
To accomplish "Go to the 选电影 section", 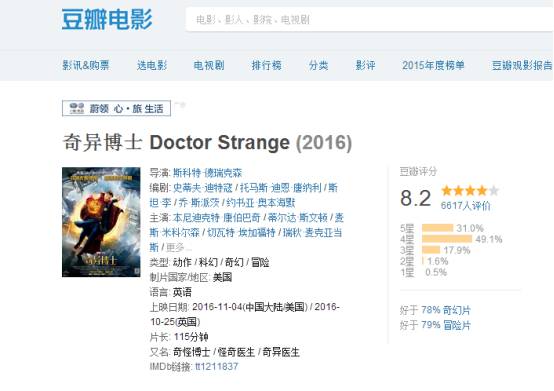I will (x=152, y=65).
